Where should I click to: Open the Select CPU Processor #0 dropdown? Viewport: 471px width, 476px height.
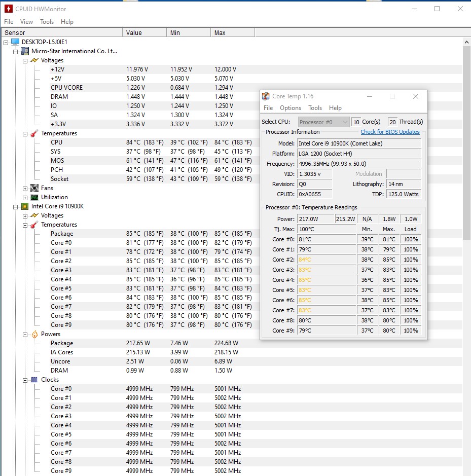point(323,122)
